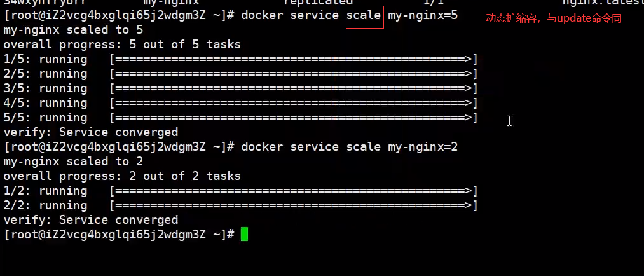Click the 'replicated' text in top row

pyautogui.click(x=319, y=2)
